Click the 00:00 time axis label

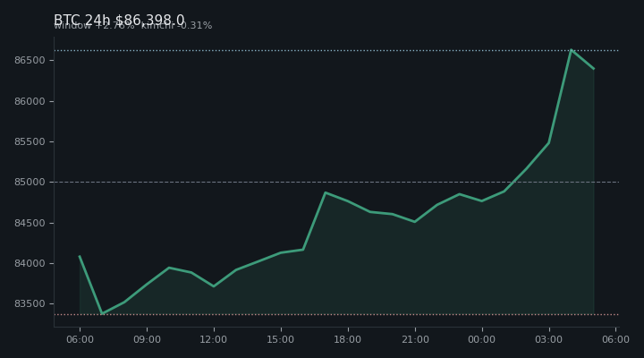tap(482, 339)
